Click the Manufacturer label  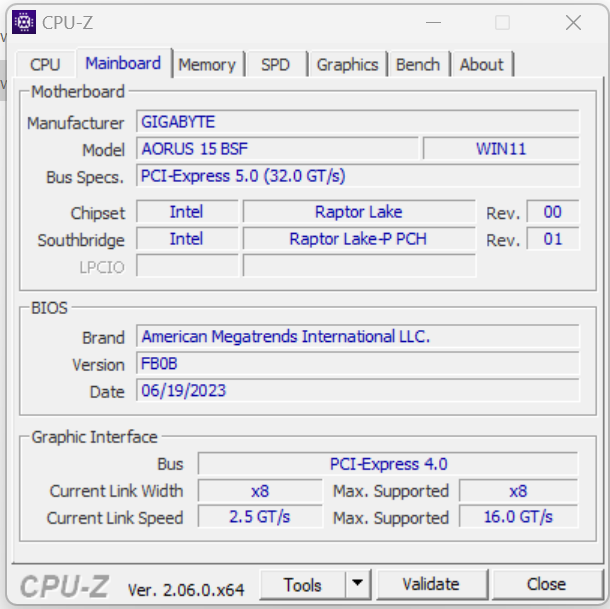point(76,123)
